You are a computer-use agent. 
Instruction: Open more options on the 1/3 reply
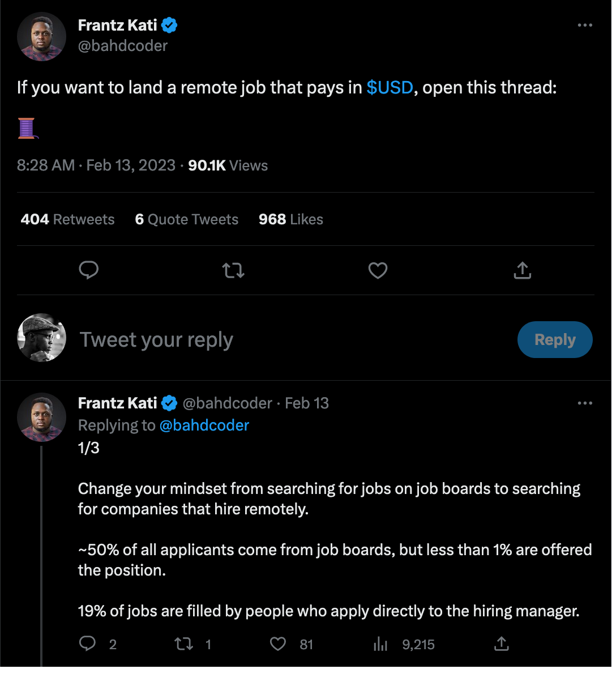(x=584, y=403)
